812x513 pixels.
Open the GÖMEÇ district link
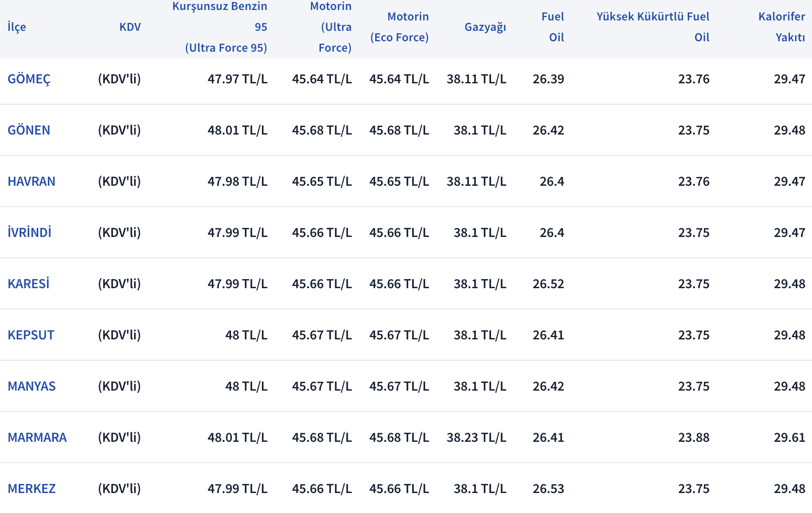click(29, 79)
